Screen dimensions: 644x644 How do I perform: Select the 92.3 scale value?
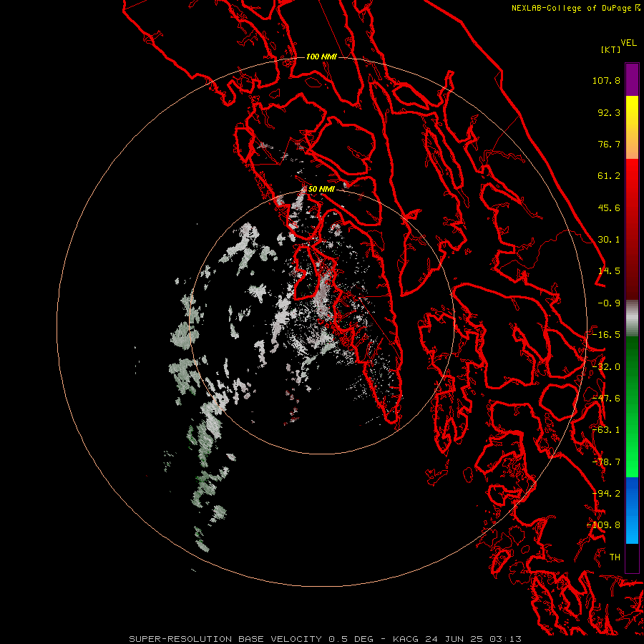tap(609, 112)
